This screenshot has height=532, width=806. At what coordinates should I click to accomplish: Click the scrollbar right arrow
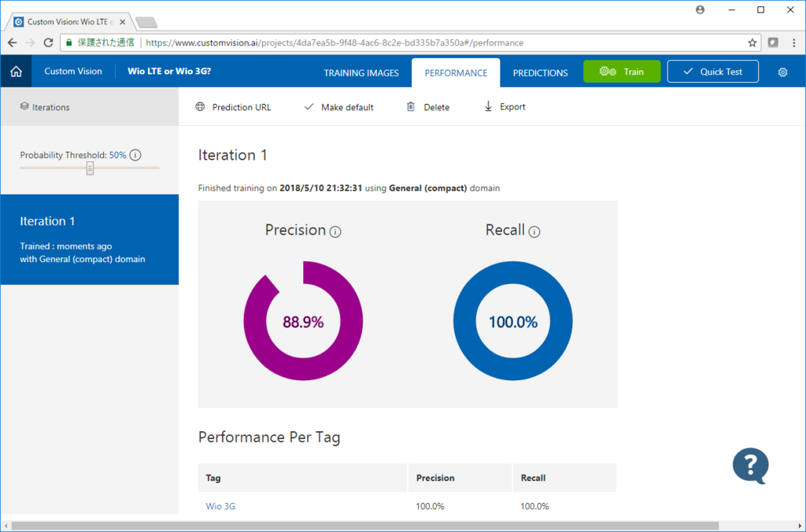point(800,526)
